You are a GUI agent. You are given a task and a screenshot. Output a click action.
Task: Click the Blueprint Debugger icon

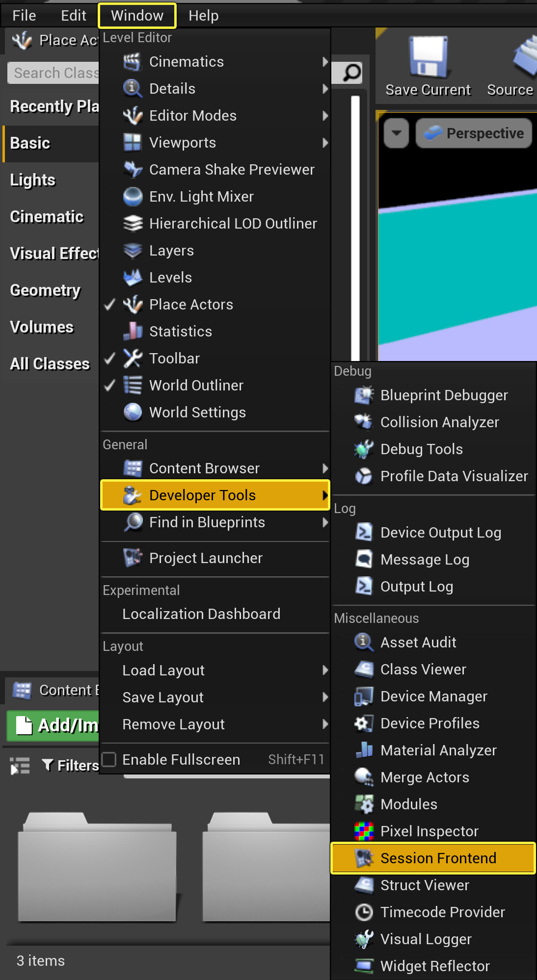[x=364, y=395]
